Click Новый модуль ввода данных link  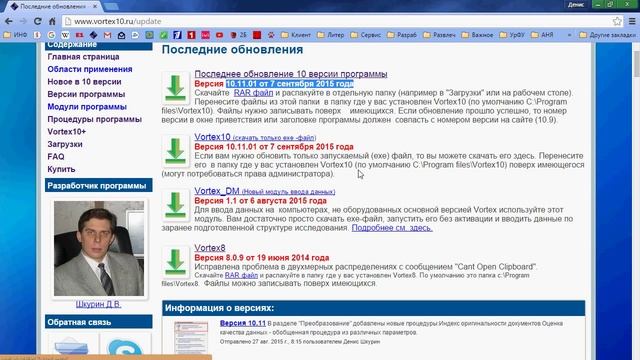[289, 192]
